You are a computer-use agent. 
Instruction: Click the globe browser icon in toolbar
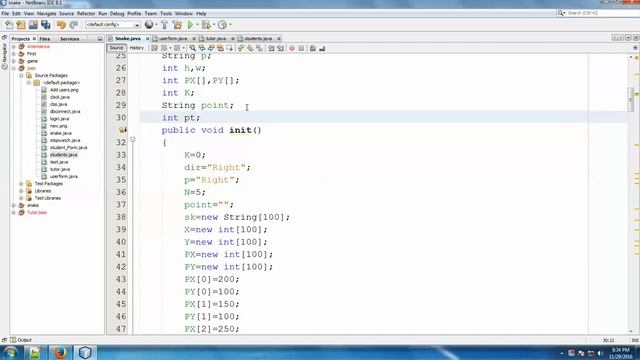(149, 25)
